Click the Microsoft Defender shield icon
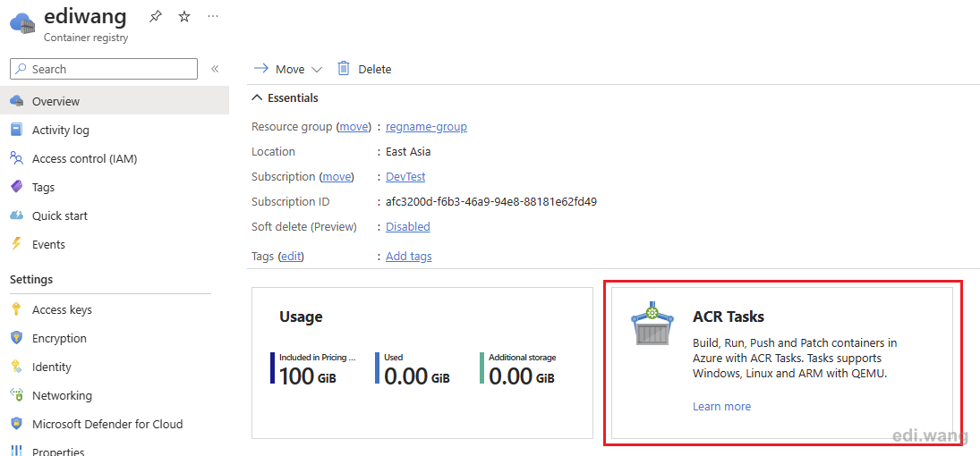Image resolution: width=980 pixels, height=456 pixels. tap(17, 424)
